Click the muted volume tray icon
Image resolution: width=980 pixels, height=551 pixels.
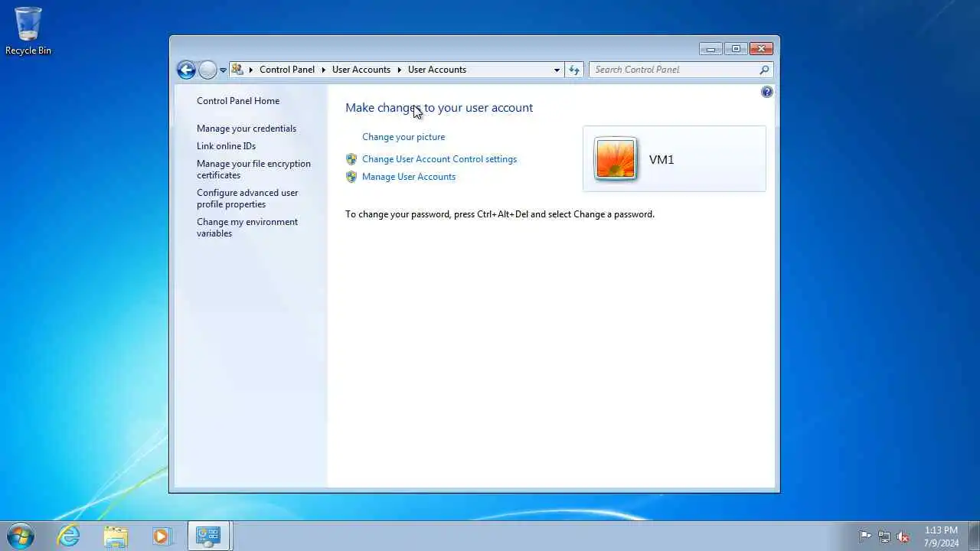coord(903,536)
